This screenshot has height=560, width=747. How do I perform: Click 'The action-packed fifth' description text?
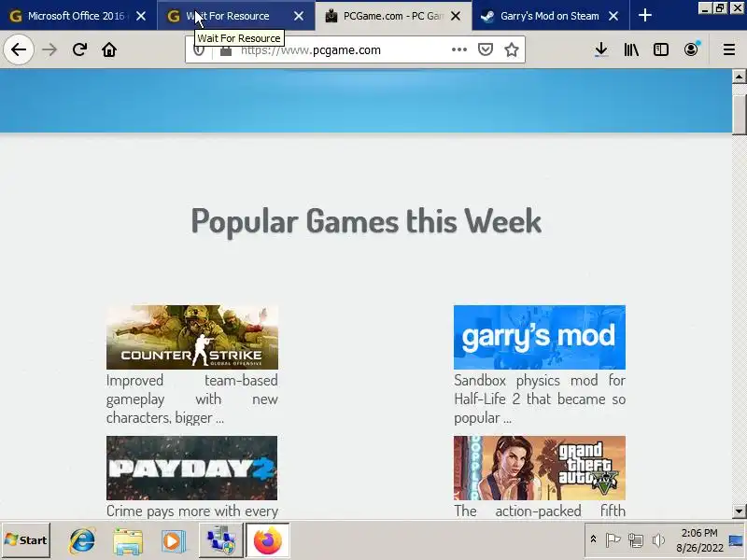pos(540,511)
